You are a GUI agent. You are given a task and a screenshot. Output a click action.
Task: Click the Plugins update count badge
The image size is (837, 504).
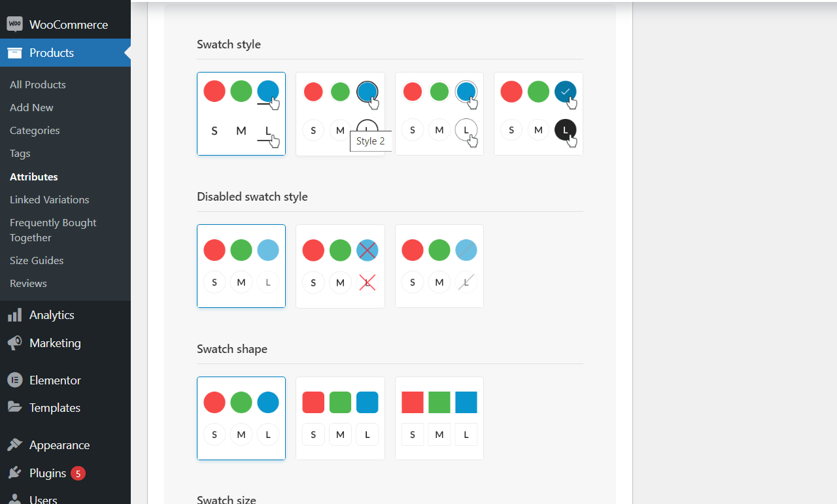point(78,473)
